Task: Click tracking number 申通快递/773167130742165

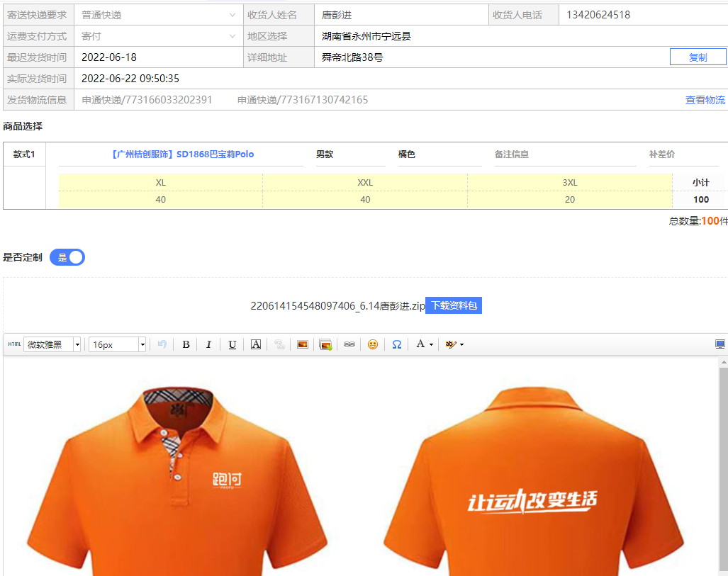Action: pos(303,100)
